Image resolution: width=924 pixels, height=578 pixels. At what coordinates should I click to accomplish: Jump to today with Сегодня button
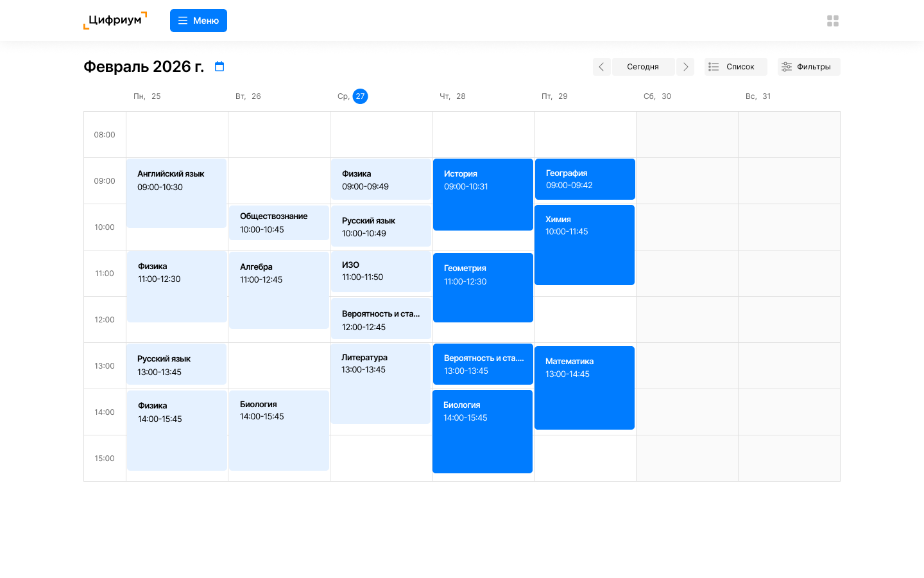click(643, 67)
